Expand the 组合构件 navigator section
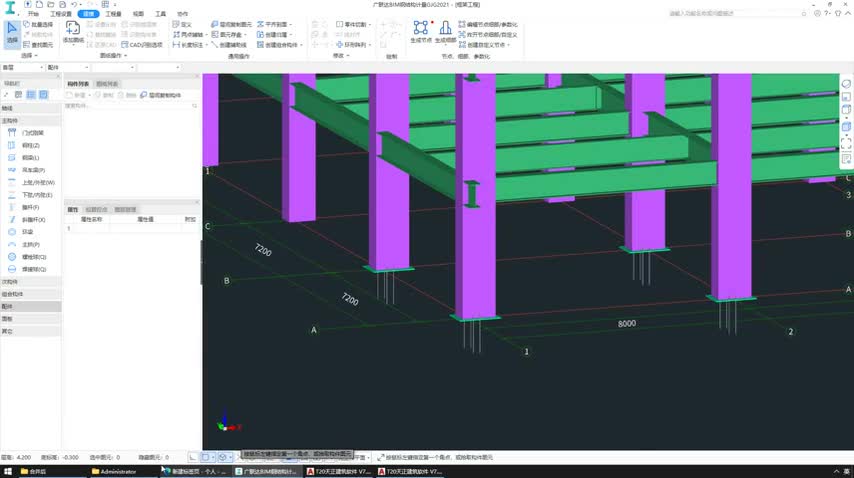Image resolution: width=854 pixels, height=478 pixels. [x=30, y=294]
